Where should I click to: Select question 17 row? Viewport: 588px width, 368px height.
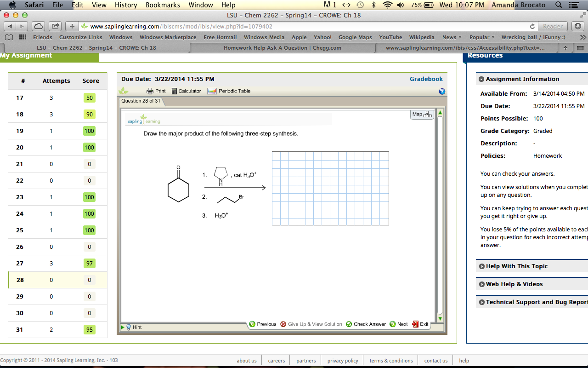click(x=57, y=98)
